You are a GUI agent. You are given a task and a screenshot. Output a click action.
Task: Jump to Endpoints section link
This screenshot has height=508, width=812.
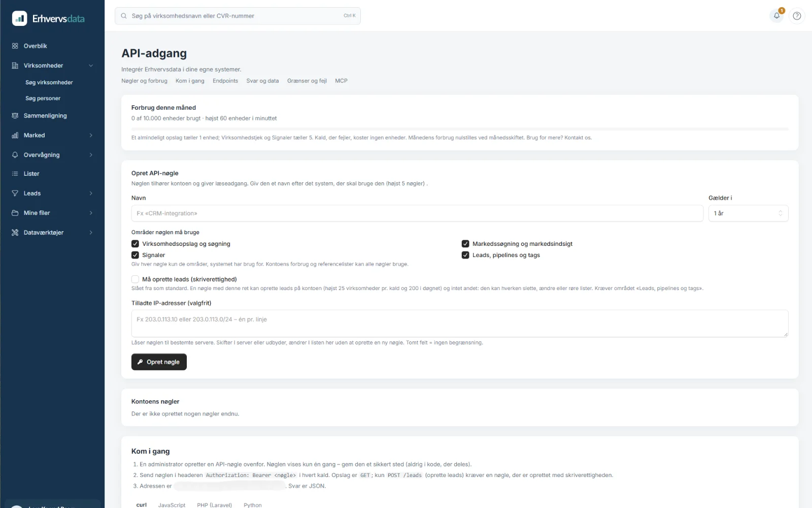coord(225,81)
